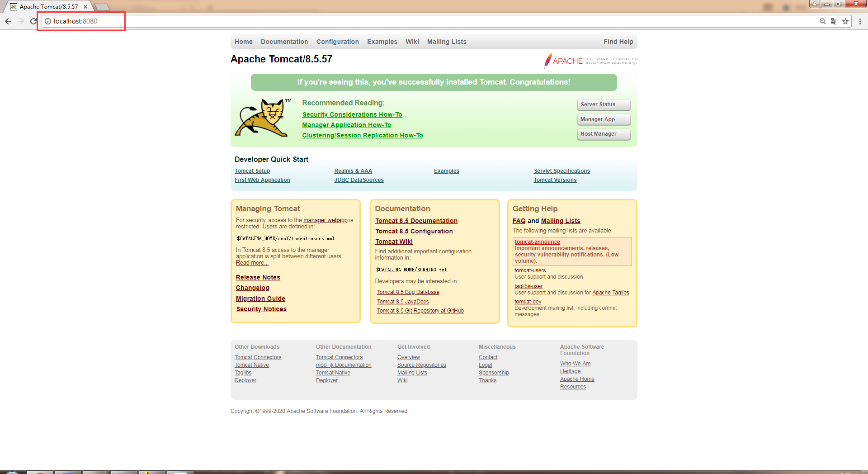
Task: Open Examples link in Developer Quick Start
Action: [x=447, y=171]
